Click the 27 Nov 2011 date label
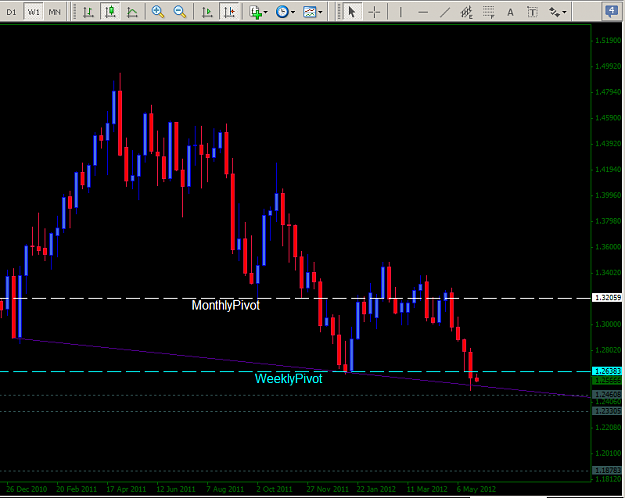 tap(328, 489)
